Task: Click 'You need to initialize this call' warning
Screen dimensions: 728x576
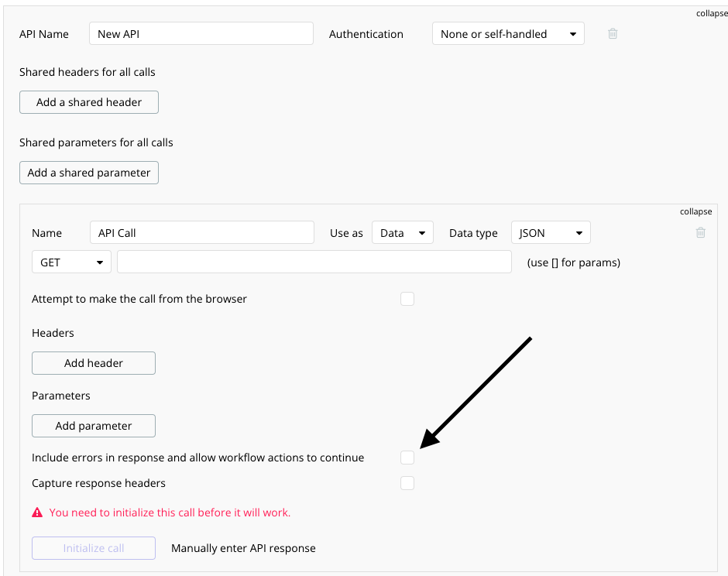Action: pyautogui.click(x=170, y=513)
